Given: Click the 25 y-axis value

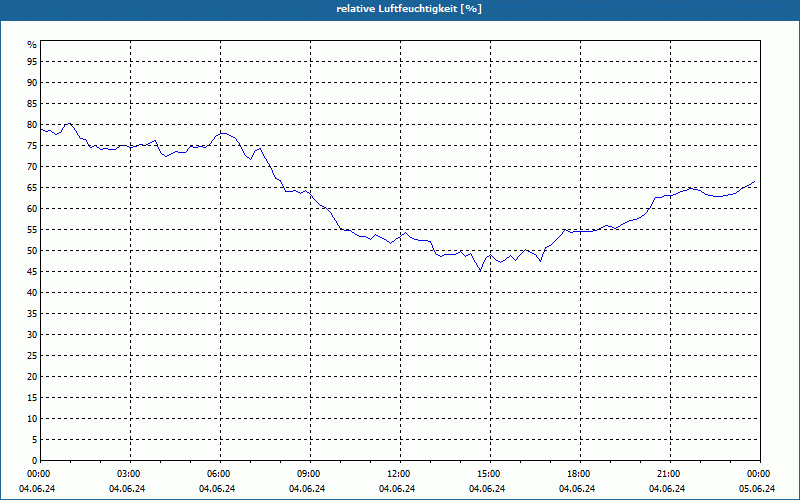Looking at the screenshot, I should tap(32, 356).
